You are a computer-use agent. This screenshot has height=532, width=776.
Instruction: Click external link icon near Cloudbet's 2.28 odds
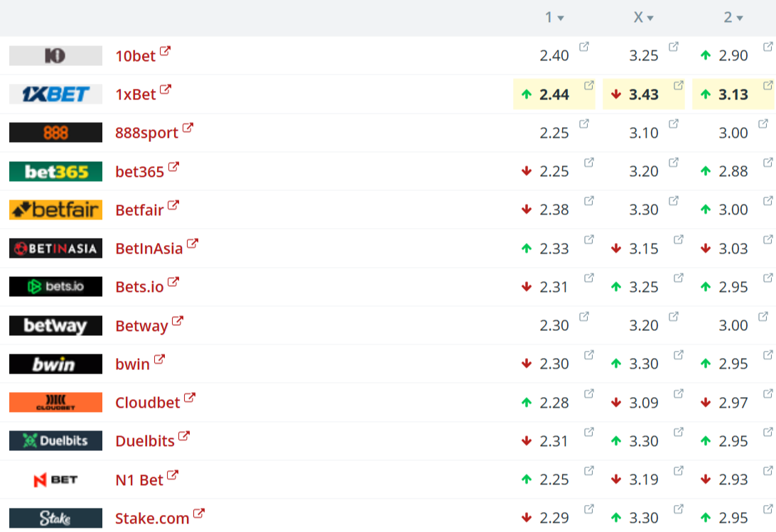[x=589, y=393]
